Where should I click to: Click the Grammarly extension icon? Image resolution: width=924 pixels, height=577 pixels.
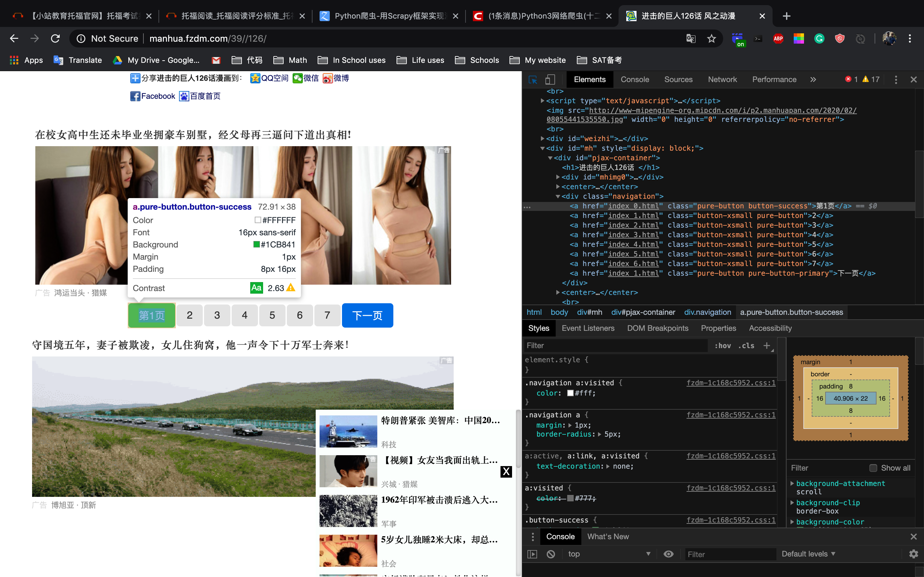(819, 38)
